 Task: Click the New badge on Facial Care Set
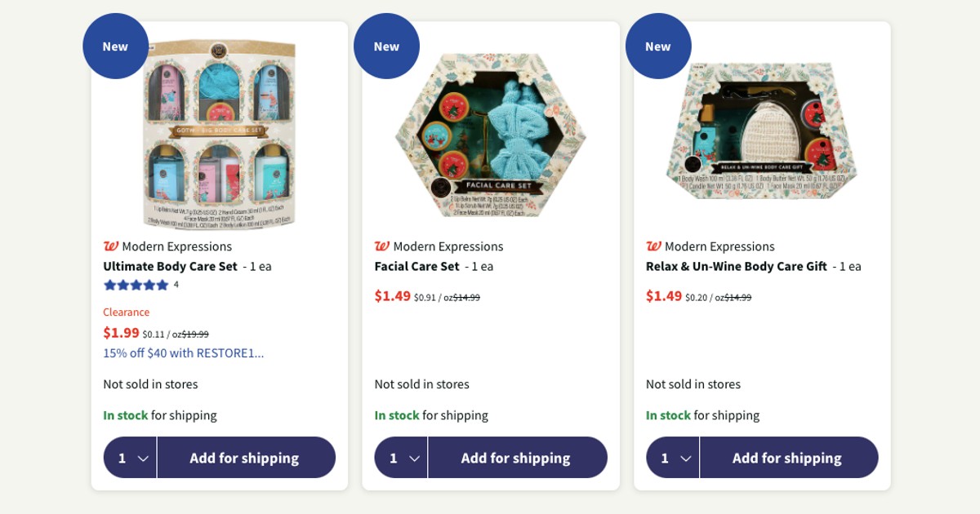click(386, 47)
